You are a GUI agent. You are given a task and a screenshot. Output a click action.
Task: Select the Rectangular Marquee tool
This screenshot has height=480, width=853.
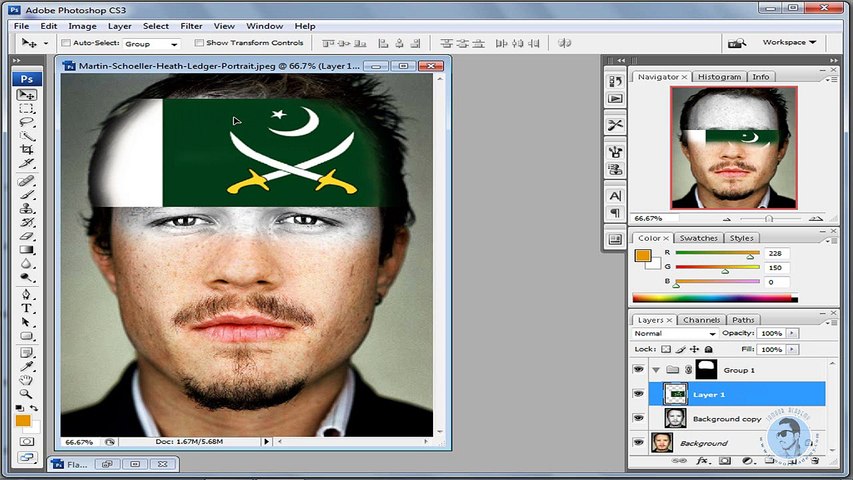[x=27, y=109]
